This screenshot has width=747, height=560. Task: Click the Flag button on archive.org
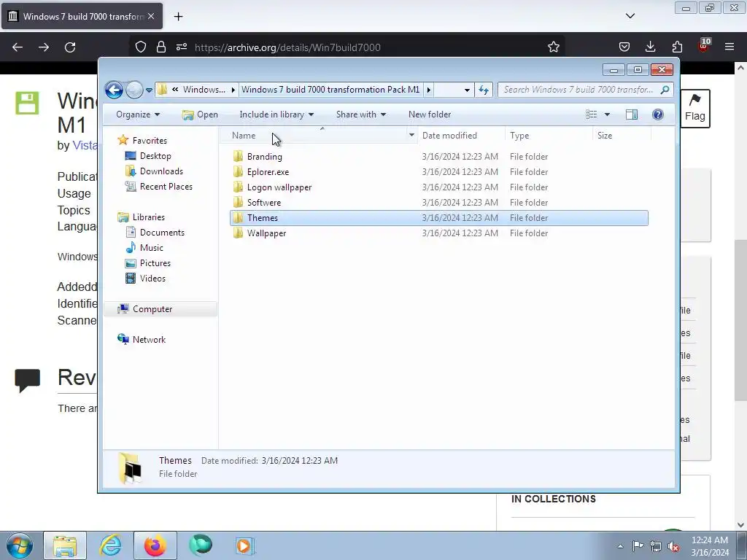tap(695, 109)
